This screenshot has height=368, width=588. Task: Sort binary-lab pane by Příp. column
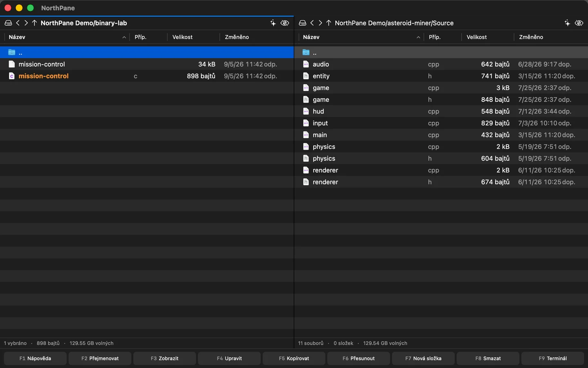click(140, 37)
